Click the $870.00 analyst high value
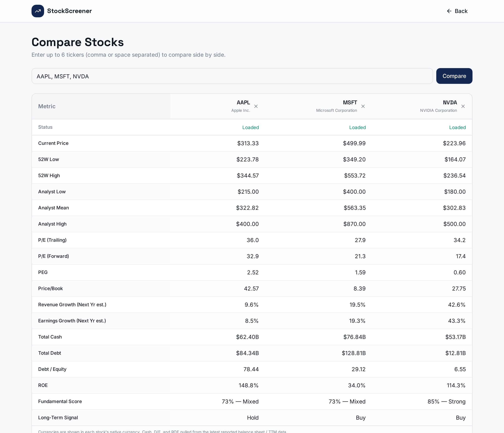 354,224
